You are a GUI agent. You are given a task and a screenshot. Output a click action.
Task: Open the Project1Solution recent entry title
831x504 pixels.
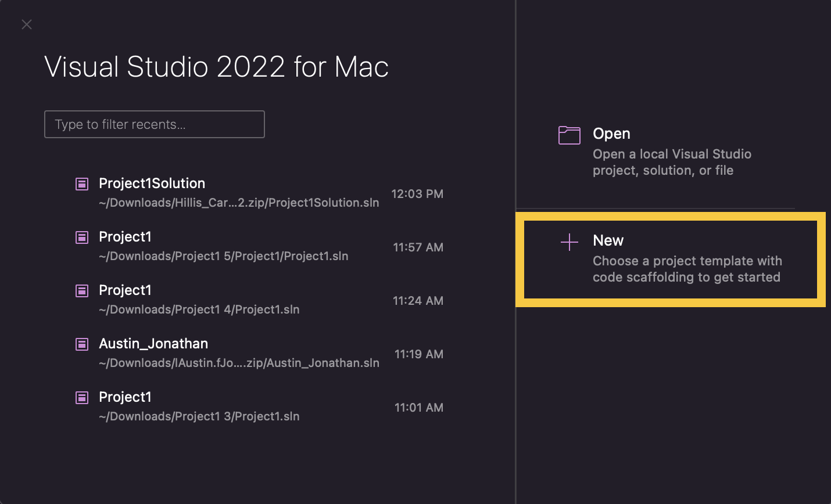point(152,183)
